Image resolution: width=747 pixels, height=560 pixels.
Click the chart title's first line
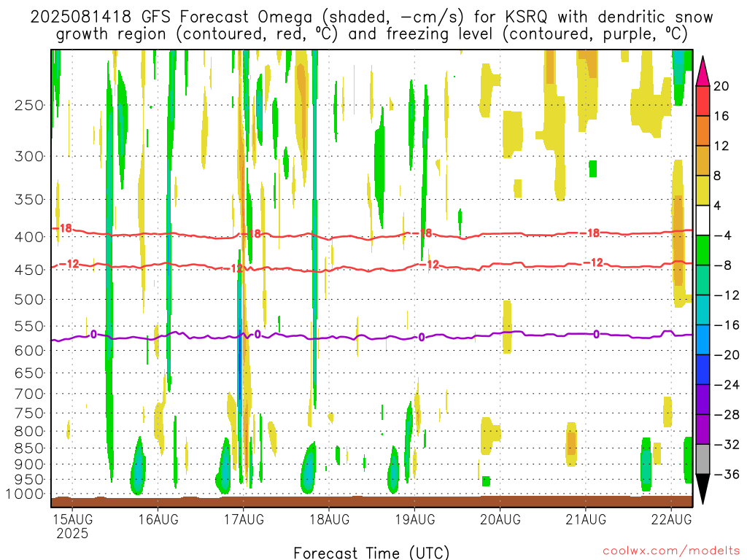(371, 17)
